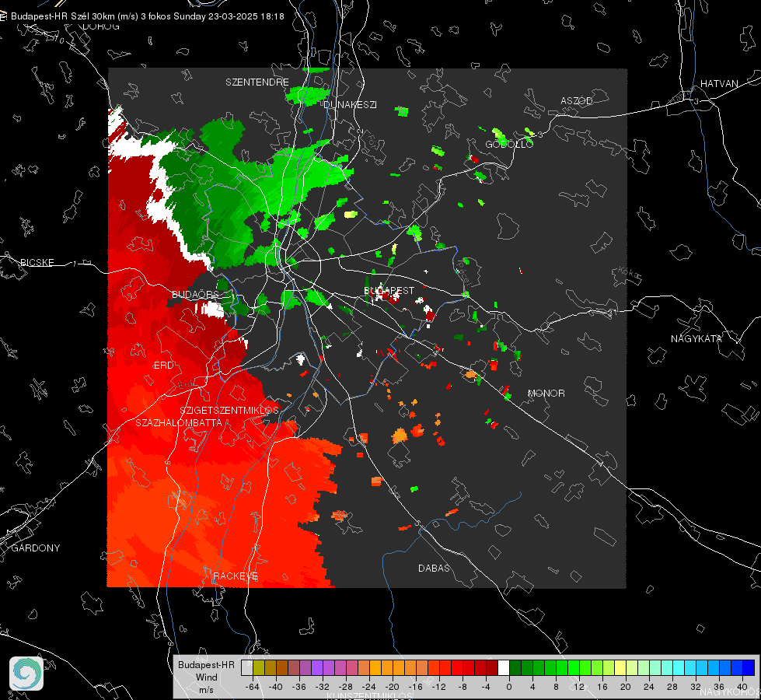The height and width of the screenshot is (700, 761).
Task: Select the gray leftmost legend swatch
Action: pyautogui.click(x=246, y=667)
